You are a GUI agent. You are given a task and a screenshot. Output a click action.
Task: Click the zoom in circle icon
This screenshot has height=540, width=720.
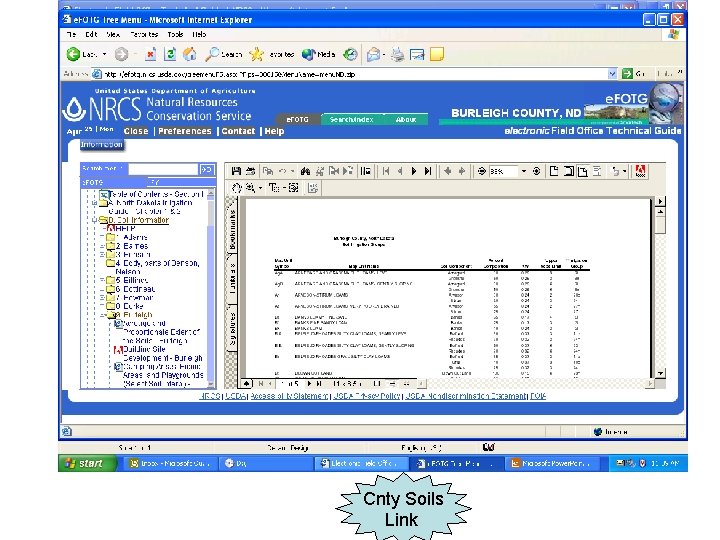[536, 171]
